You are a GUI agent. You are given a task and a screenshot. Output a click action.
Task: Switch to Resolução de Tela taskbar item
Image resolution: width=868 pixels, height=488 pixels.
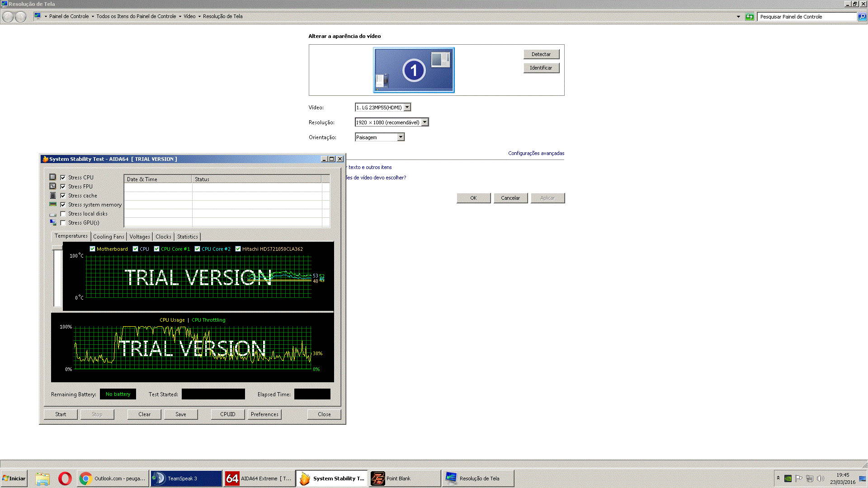point(478,479)
